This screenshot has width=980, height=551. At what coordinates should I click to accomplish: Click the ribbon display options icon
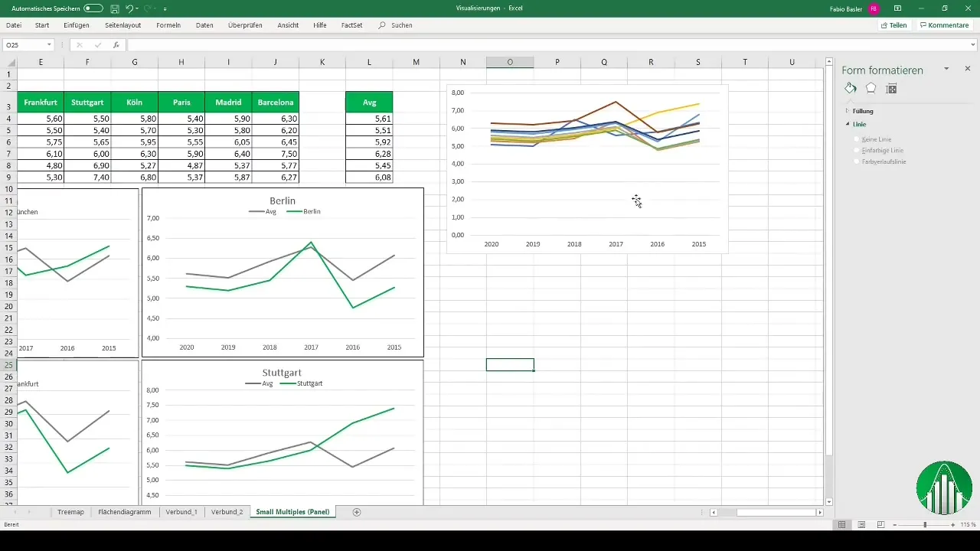point(897,8)
